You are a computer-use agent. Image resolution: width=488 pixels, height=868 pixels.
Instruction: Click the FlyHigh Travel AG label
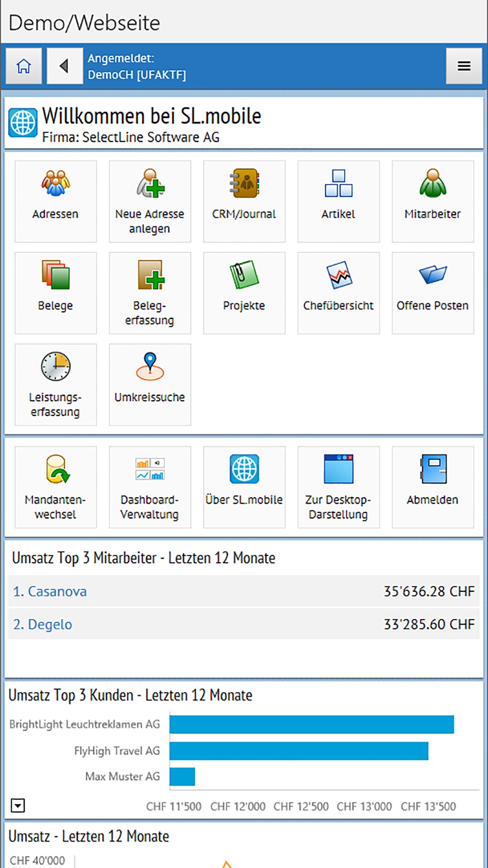(117, 751)
